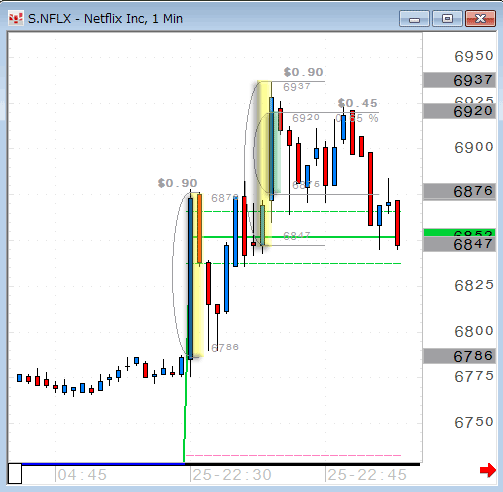The width and height of the screenshot is (503, 492).
Task: Click the 6775 price axis label
Action: point(474,376)
